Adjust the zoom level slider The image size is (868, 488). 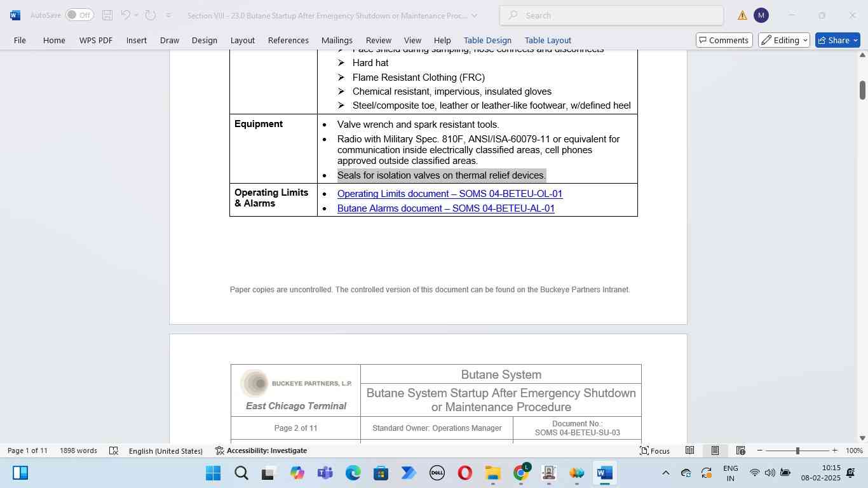tap(797, 451)
